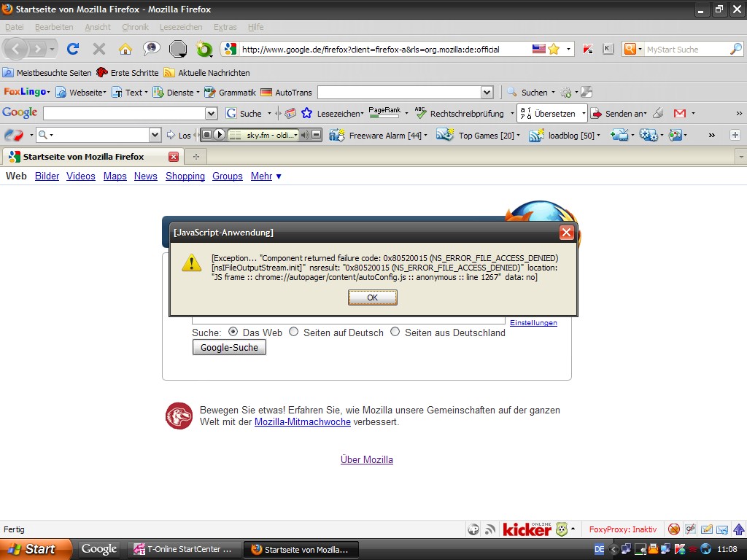Screen dimensions: 747x560
Task: Open the Chronik menu
Action: click(x=135, y=27)
